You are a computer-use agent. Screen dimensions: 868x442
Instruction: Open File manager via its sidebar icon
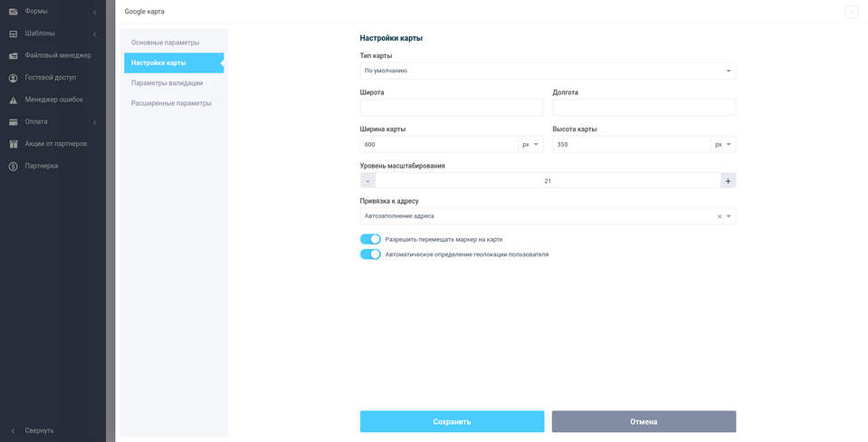[x=14, y=55]
